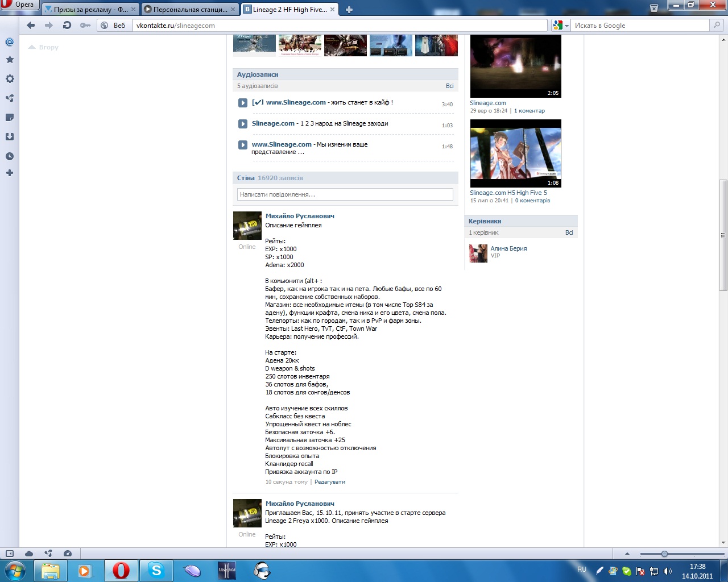
Task: Reload the current page
Action: tap(67, 25)
